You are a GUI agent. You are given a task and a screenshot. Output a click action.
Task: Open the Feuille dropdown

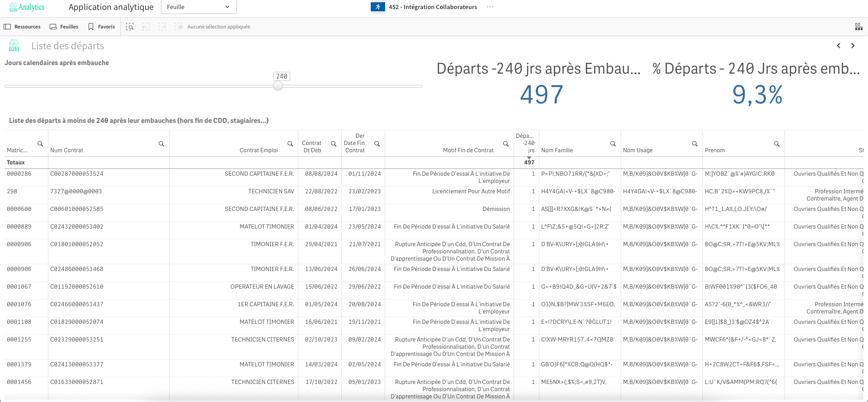[198, 7]
